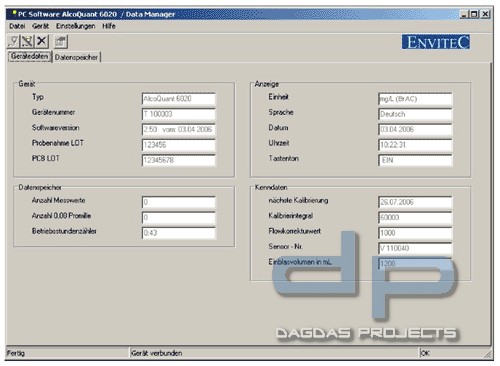Click the Betriebsstundenzähler field 0:43
Screen dimensions: 500x366
pos(179,233)
